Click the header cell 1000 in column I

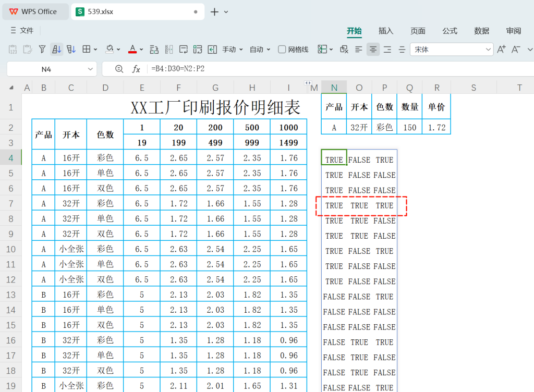point(288,127)
